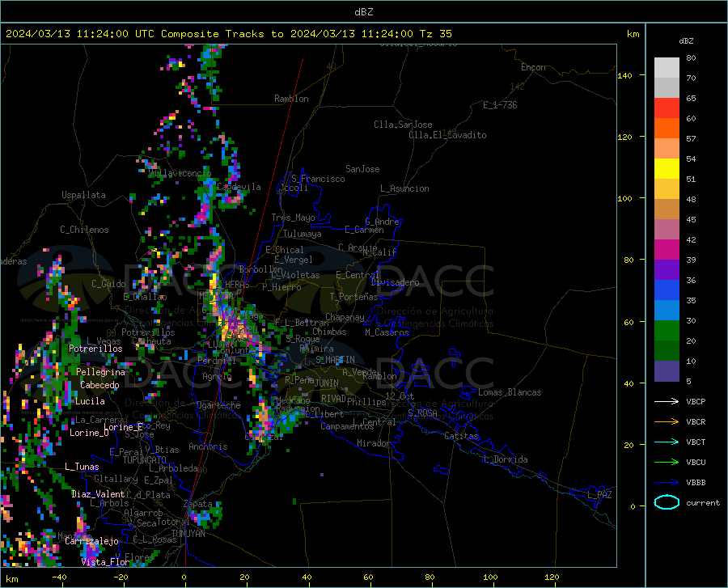Click the TUNUYAN city label
Viewport: 728px width, 588px height.
(188, 534)
